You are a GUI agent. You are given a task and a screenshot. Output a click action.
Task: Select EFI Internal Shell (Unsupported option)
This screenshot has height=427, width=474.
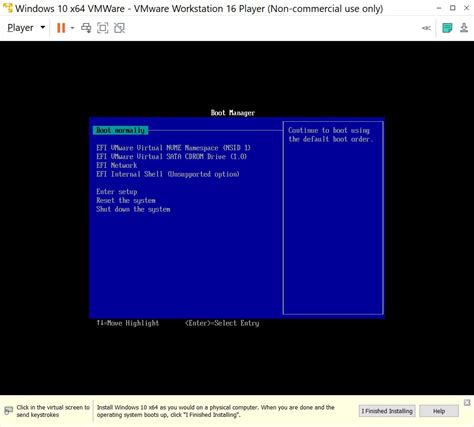(168, 174)
